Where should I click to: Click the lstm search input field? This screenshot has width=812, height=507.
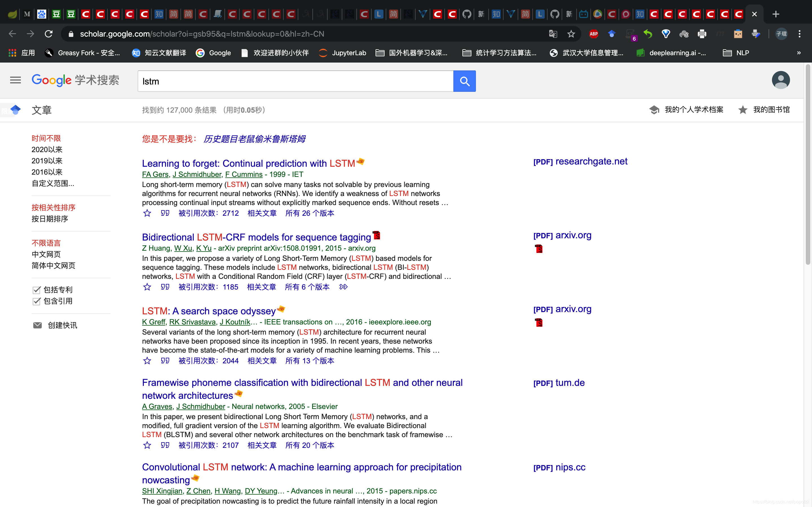click(295, 81)
